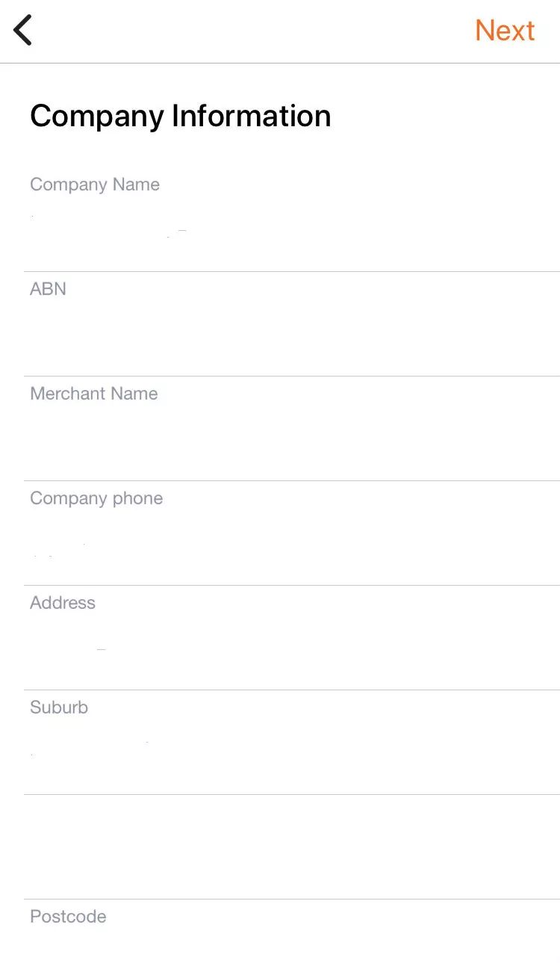The width and height of the screenshot is (560, 963).
Task: Tap the separator line above Postcode
Action: coord(291,899)
